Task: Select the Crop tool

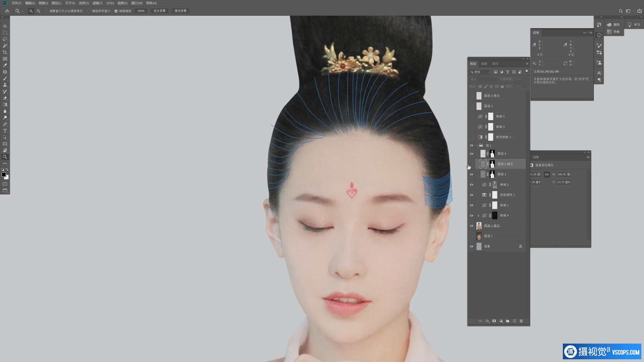Action: [5, 52]
